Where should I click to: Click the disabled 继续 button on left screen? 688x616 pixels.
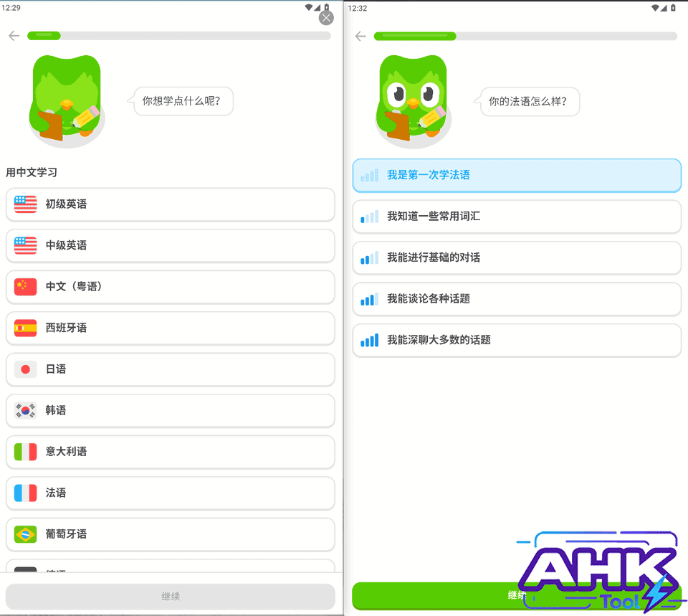click(171, 596)
